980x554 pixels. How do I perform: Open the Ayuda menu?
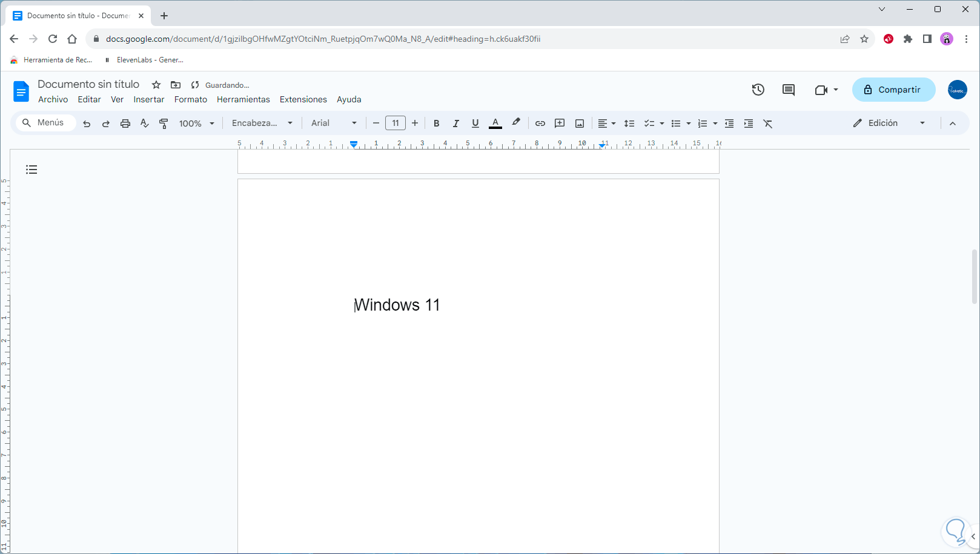tap(349, 99)
